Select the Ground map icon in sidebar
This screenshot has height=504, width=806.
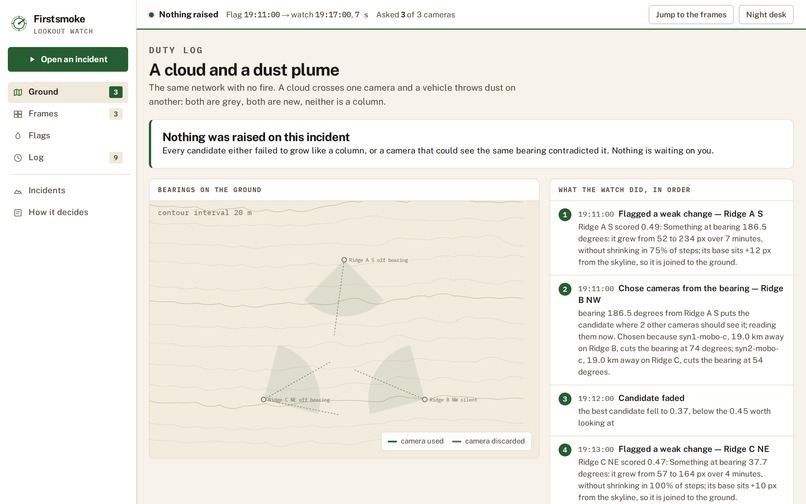(18, 92)
